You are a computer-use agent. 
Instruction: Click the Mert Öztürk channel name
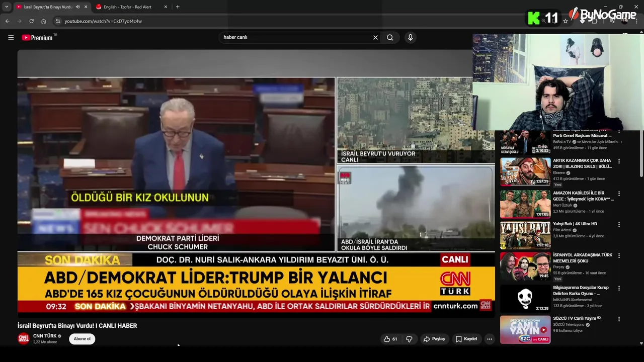[x=563, y=205]
